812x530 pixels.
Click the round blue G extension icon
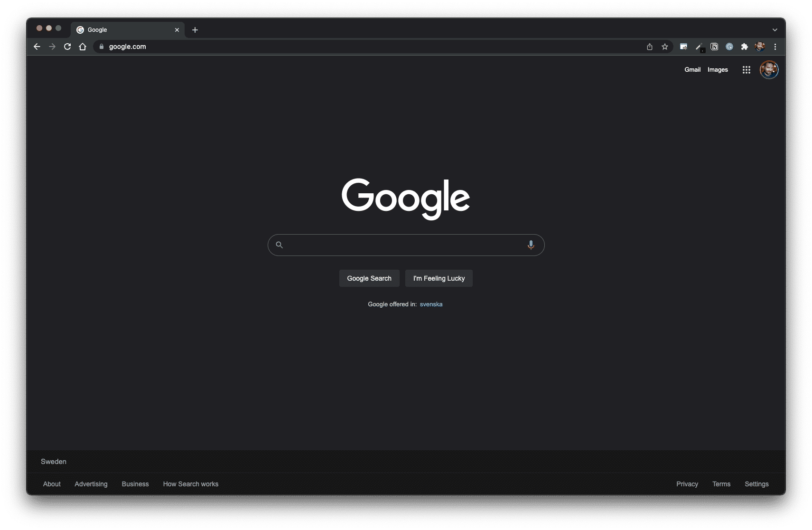(x=729, y=47)
